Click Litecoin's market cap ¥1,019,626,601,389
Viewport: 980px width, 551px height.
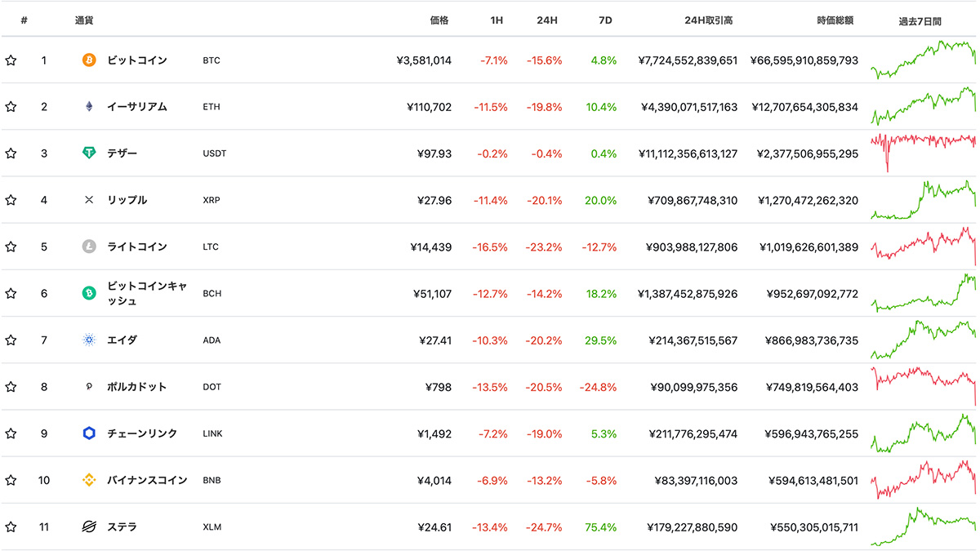(x=808, y=247)
